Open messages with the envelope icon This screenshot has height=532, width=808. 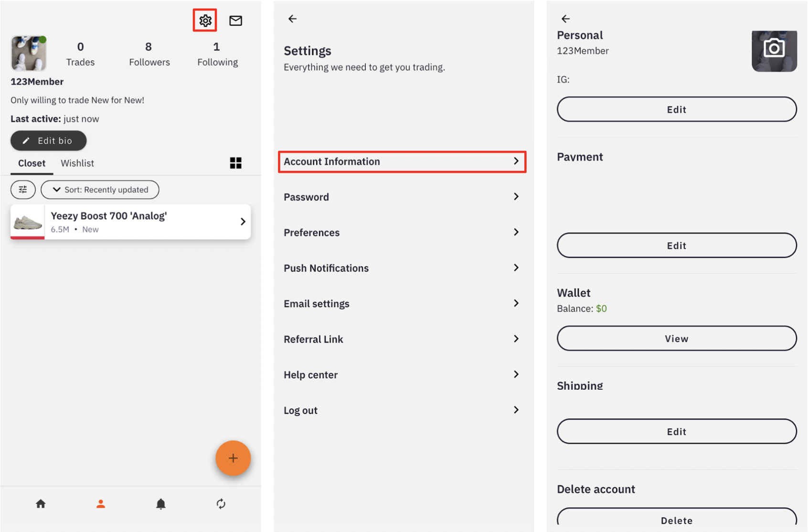coord(235,21)
